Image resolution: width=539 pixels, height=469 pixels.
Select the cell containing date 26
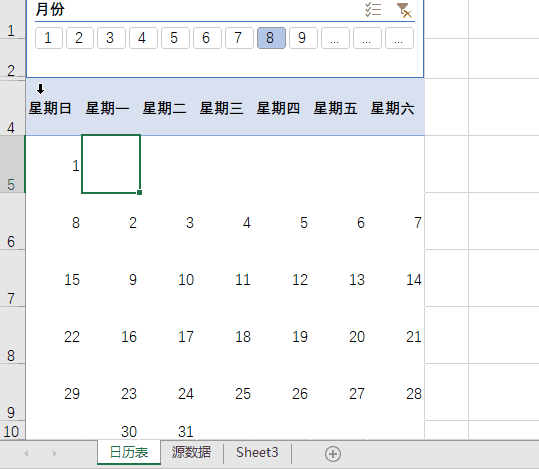click(x=282, y=393)
